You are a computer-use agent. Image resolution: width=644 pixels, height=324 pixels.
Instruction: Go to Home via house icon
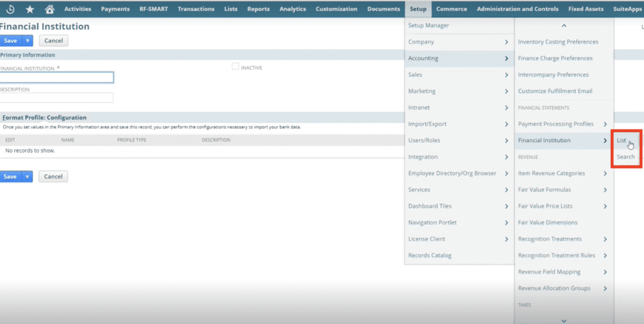point(50,9)
